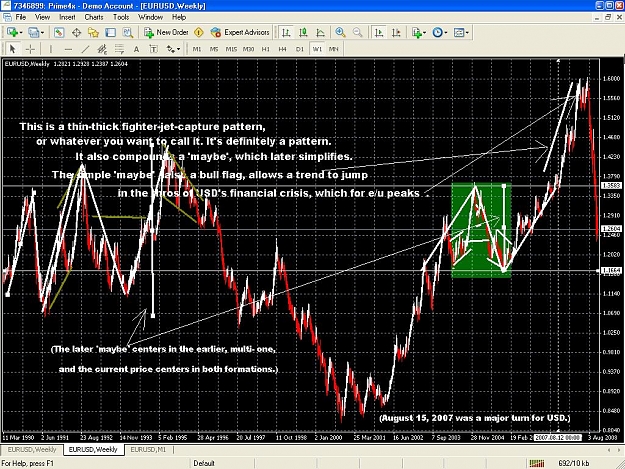Open the Window menu
The image size is (625, 469).
[150, 17]
